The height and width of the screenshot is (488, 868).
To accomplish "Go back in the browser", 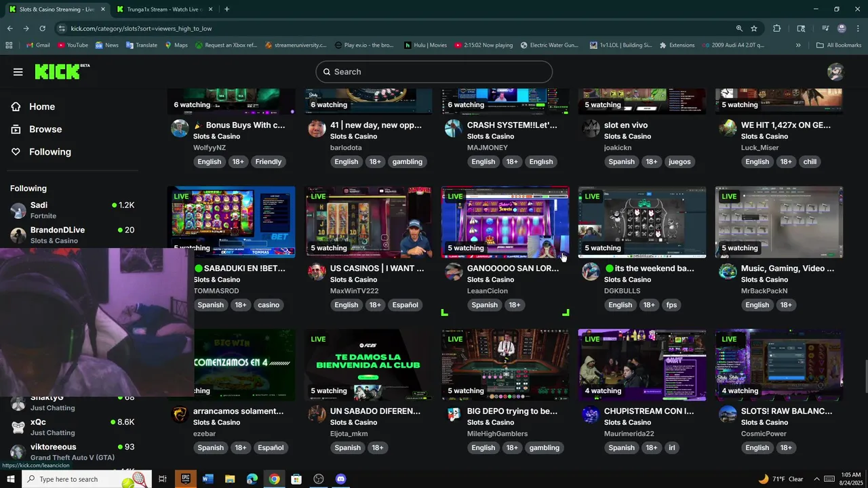I will [9, 28].
